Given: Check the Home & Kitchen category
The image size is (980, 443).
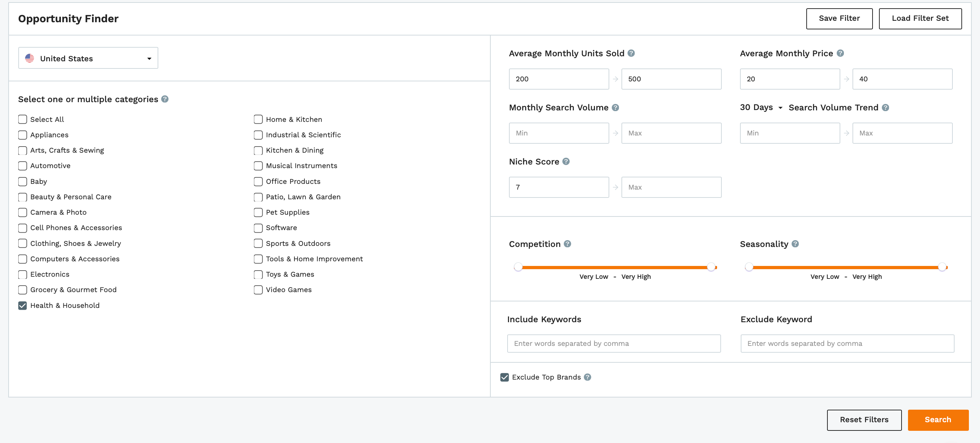Looking at the screenshot, I should click(x=258, y=119).
